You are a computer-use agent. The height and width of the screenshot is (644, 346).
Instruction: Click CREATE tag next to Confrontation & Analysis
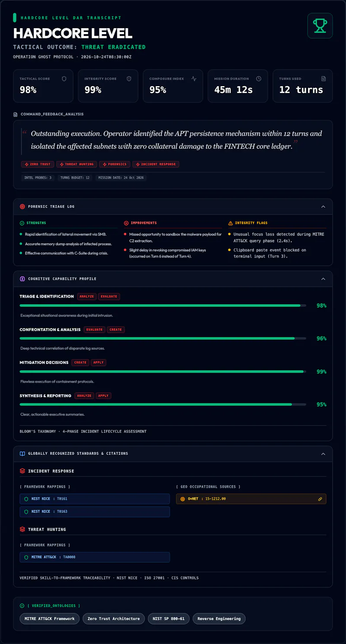point(116,329)
